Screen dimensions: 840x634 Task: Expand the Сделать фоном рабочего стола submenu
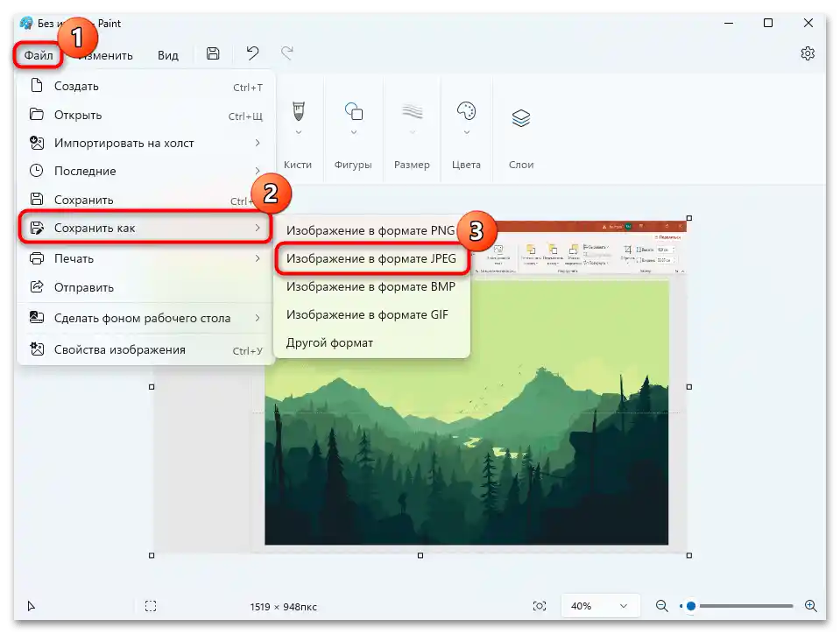point(145,317)
